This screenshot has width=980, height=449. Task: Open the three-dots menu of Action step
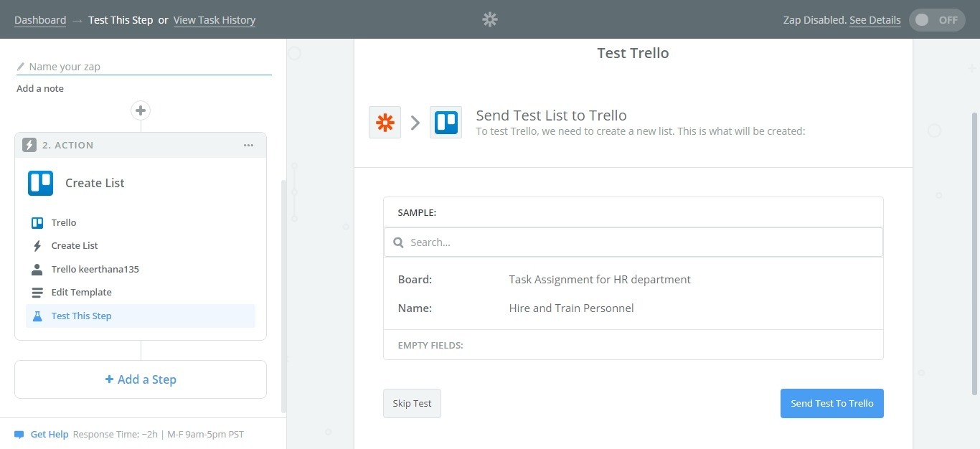click(248, 145)
